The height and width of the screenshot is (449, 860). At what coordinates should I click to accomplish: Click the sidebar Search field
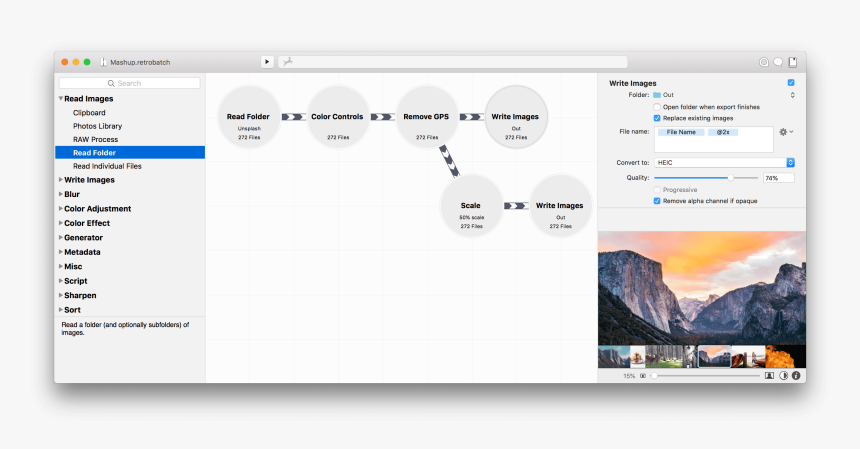130,83
